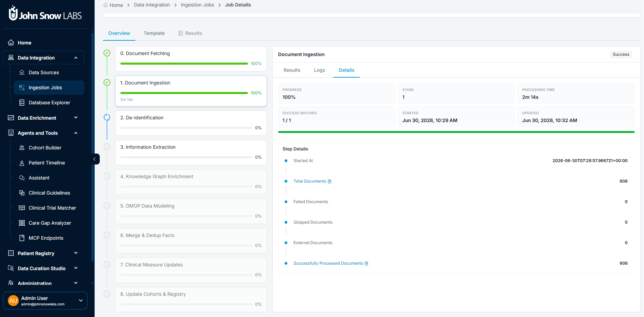
Task: Click the Data Integration sidebar icon
Action: 11,58
